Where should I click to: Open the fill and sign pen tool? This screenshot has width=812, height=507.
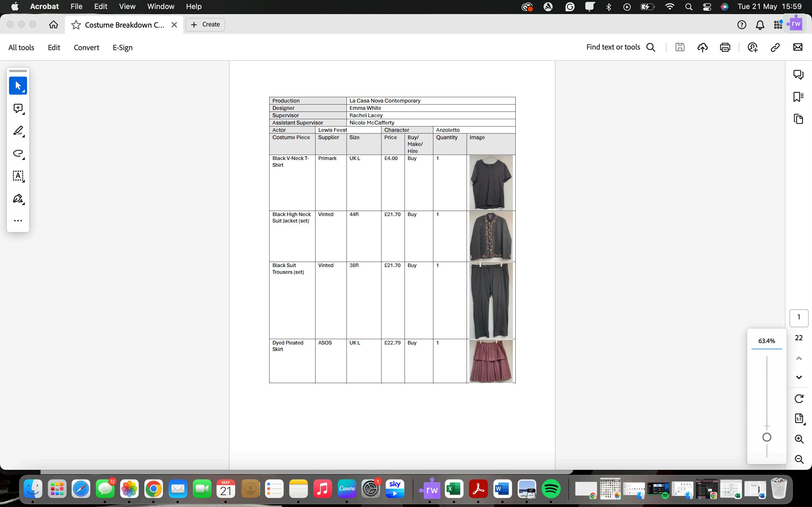(x=18, y=199)
